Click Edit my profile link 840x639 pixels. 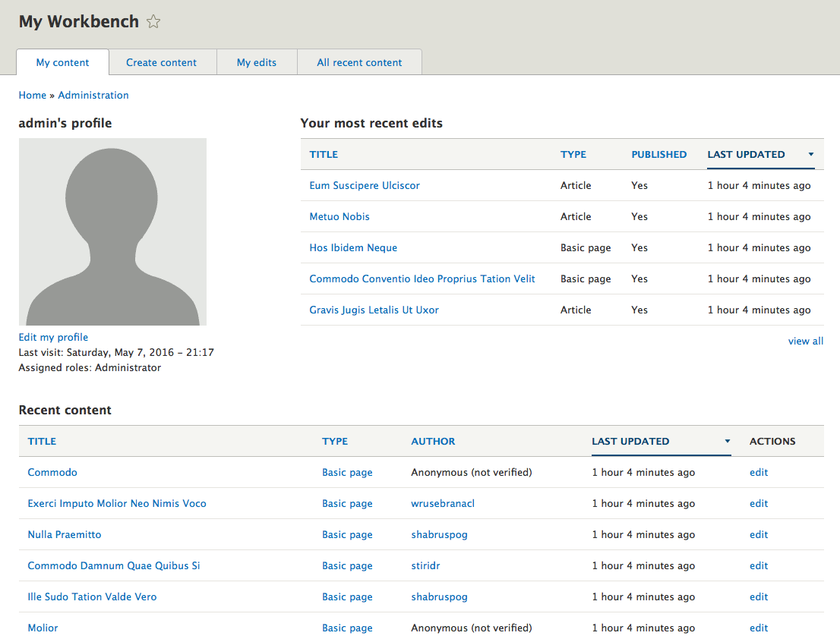point(53,337)
